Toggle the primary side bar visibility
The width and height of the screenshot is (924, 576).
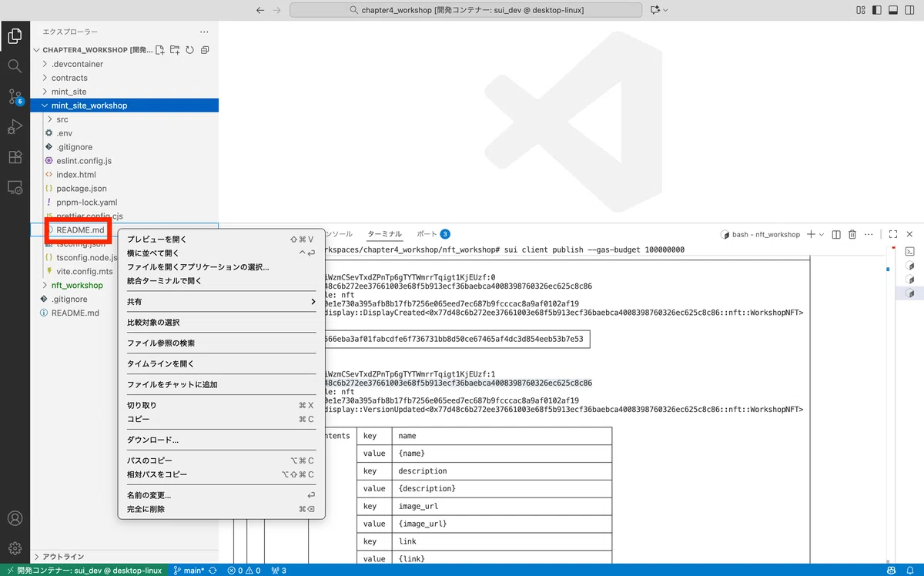tap(876, 10)
